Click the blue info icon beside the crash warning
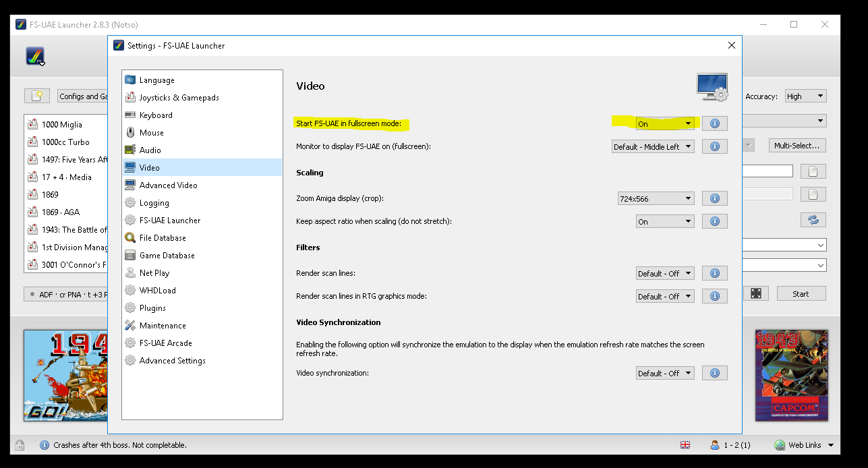 (45, 445)
